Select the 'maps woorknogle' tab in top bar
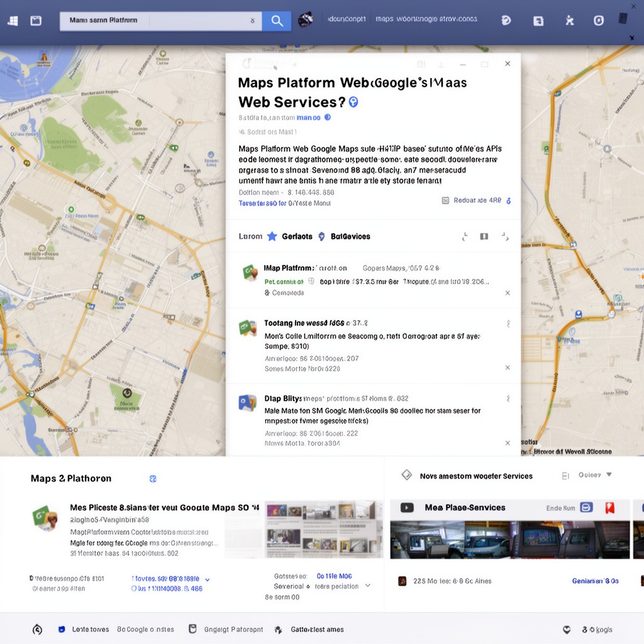 point(426,19)
